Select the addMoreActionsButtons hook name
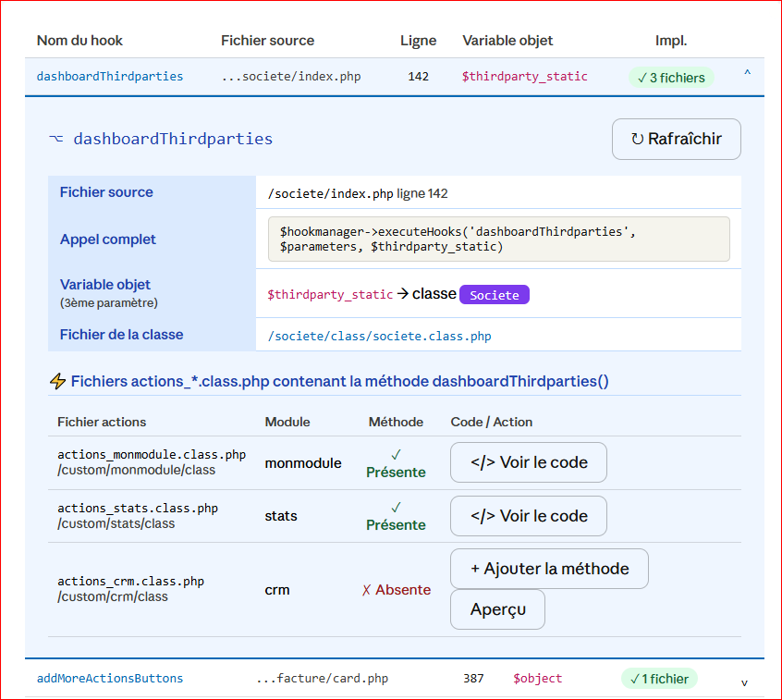This screenshot has height=700, width=782. point(110,679)
